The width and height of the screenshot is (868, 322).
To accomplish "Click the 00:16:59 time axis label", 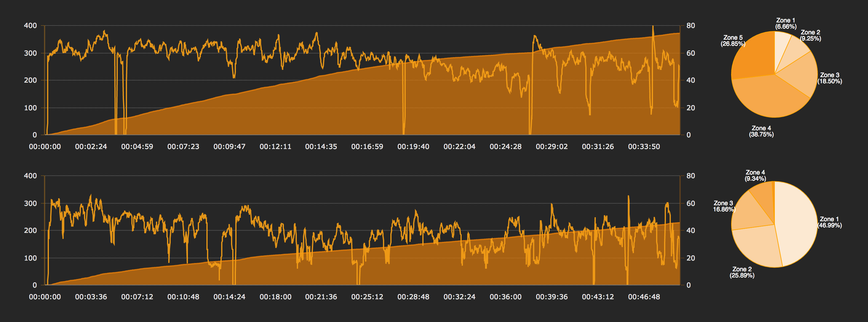I will pos(367,147).
